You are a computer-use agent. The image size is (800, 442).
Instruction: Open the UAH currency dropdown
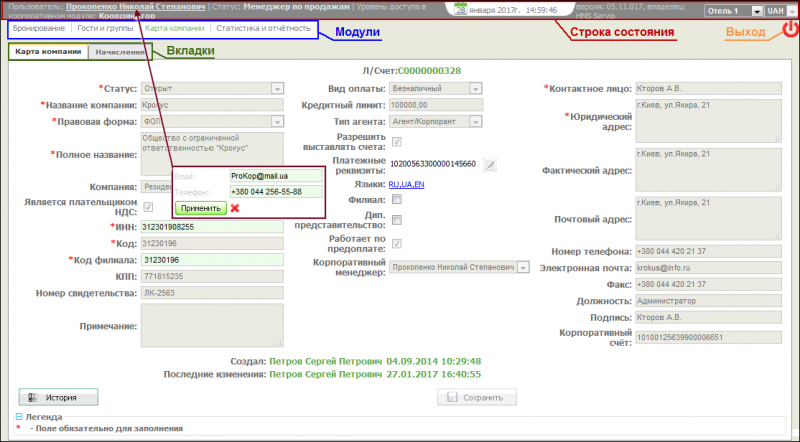click(x=792, y=11)
